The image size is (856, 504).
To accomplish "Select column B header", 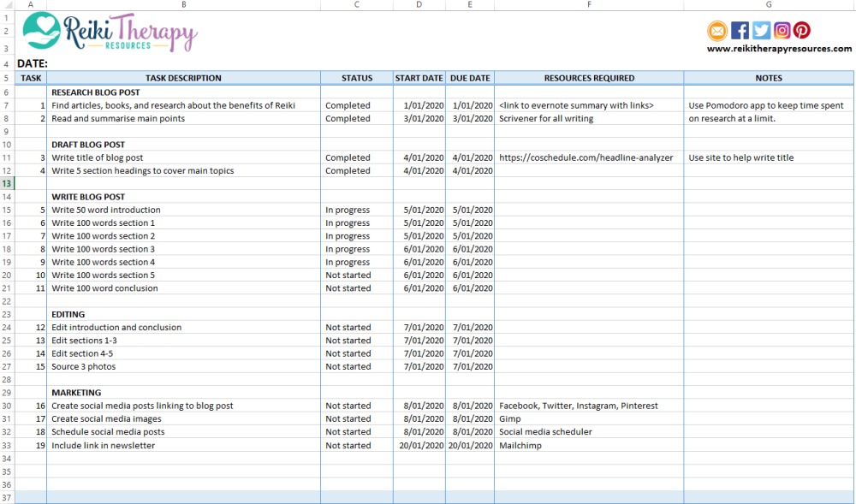I will [x=183, y=5].
